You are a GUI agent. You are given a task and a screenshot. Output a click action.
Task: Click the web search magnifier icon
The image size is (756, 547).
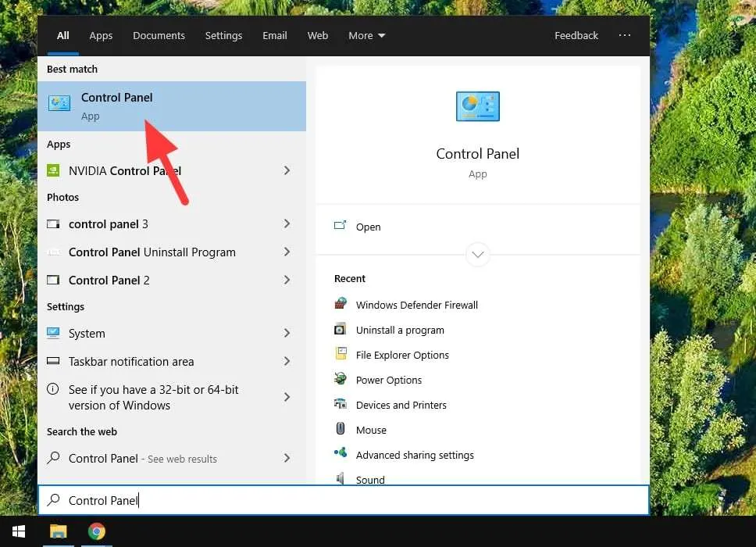point(54,457)
